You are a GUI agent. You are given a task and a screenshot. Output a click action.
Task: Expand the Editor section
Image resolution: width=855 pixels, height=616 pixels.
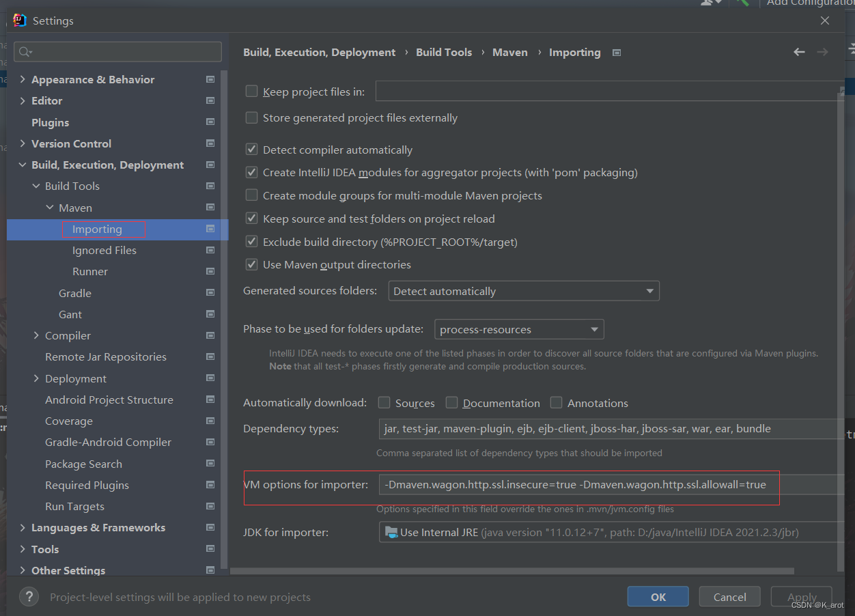[x=22, y=100]
